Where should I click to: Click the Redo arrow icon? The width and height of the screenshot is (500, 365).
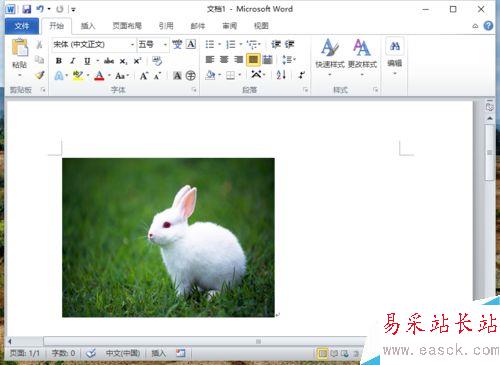(x=60, y=9)
